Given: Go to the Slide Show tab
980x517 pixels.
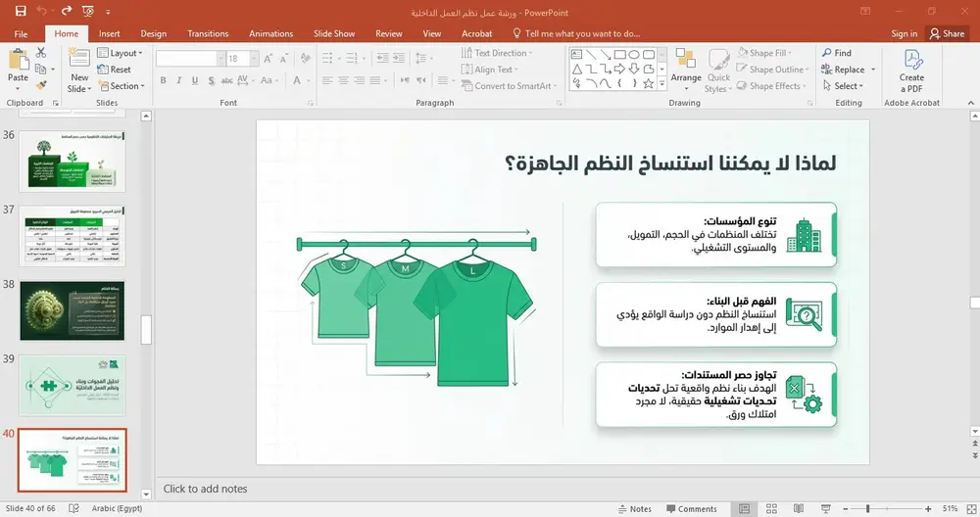Looking at the screenshot, I should (334, 33).
